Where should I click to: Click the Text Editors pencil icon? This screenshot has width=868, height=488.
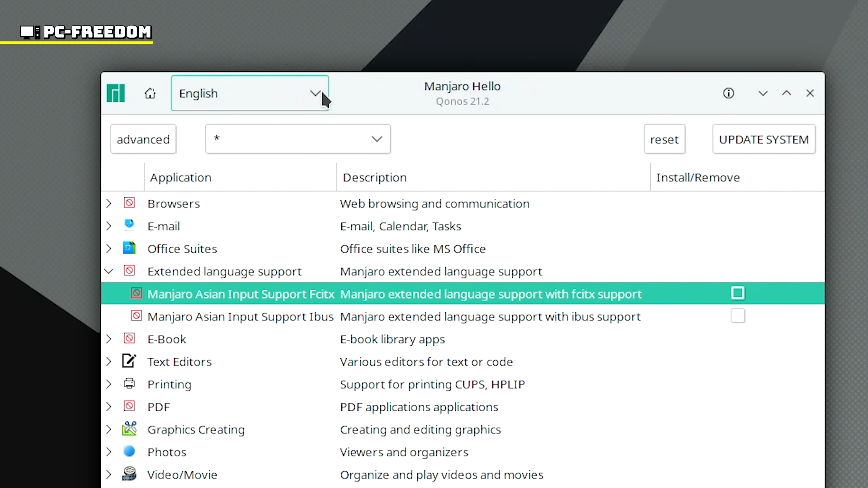(129, 361)
